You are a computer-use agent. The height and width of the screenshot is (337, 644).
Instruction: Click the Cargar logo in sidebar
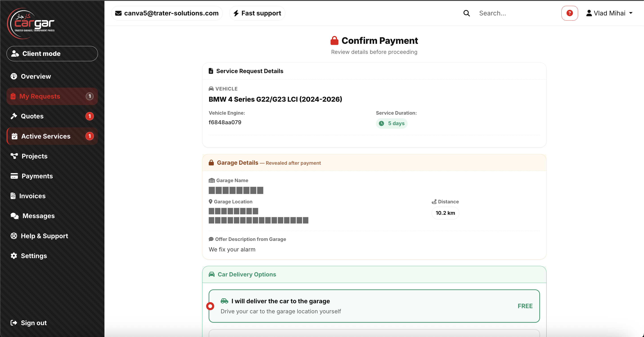pyautogui.click(x=31, y=23)
